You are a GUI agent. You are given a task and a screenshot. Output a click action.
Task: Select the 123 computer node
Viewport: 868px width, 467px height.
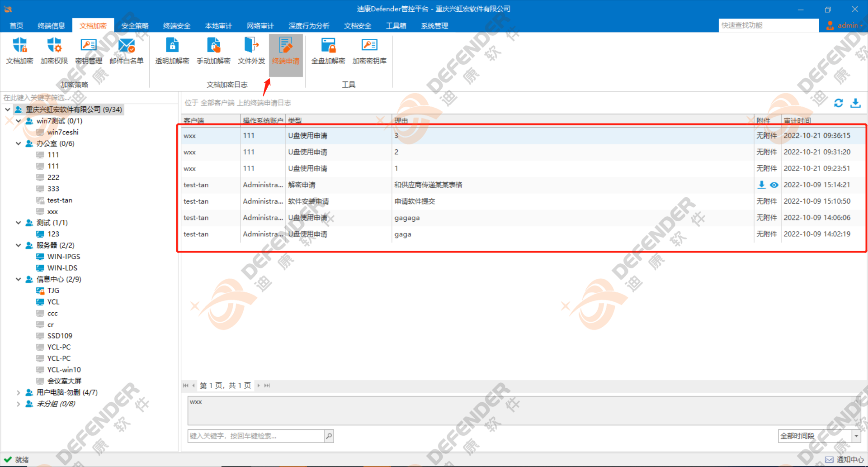[53, 234]
